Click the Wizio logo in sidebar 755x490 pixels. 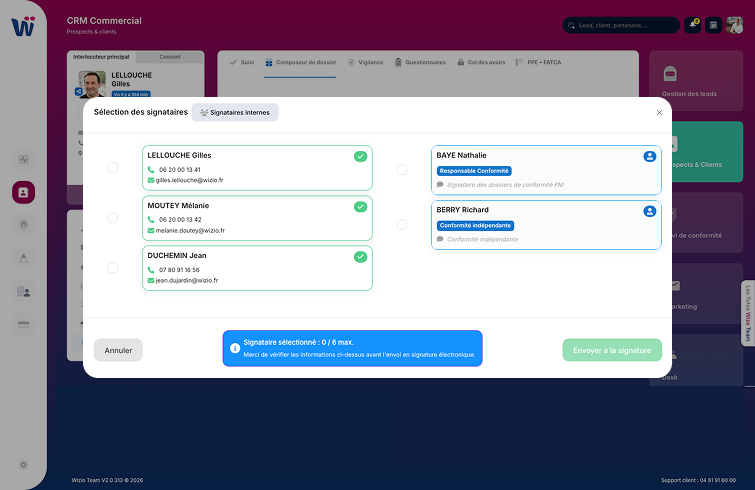[23, 25]
